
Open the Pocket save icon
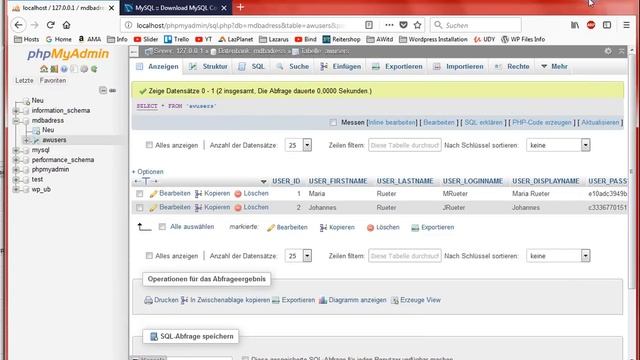403,25
